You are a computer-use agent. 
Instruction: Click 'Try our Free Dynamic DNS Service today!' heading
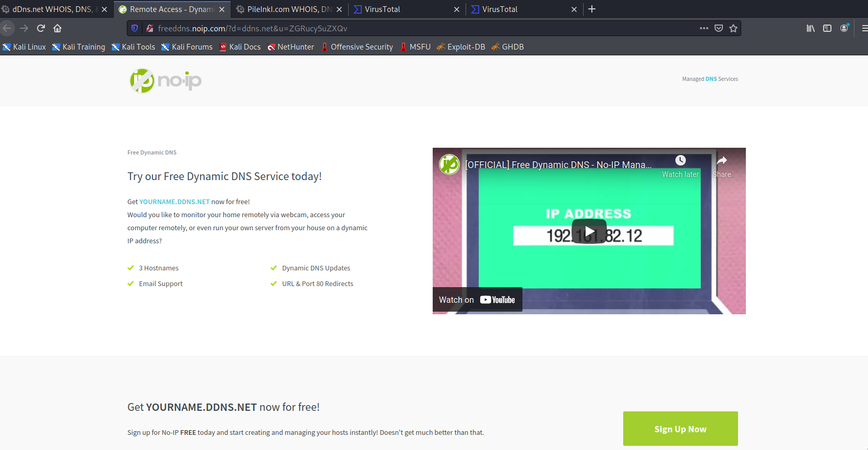(224, 176)
